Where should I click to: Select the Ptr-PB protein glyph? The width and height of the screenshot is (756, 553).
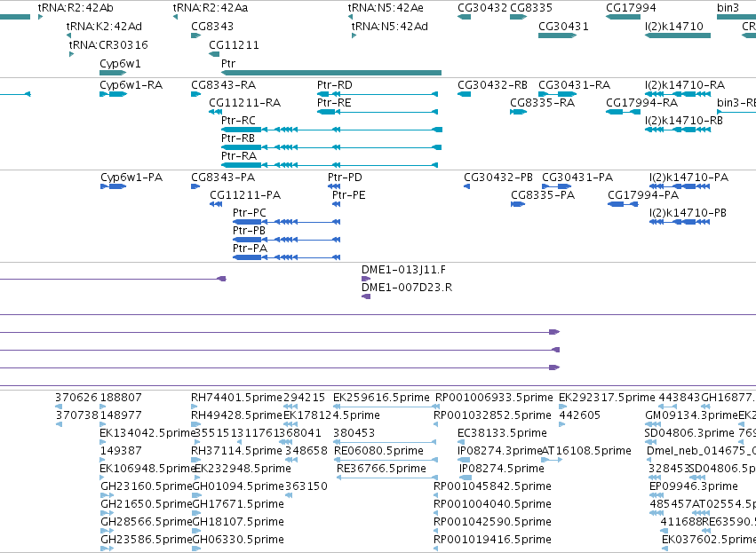pyautogui.click(x=286, y=240)
